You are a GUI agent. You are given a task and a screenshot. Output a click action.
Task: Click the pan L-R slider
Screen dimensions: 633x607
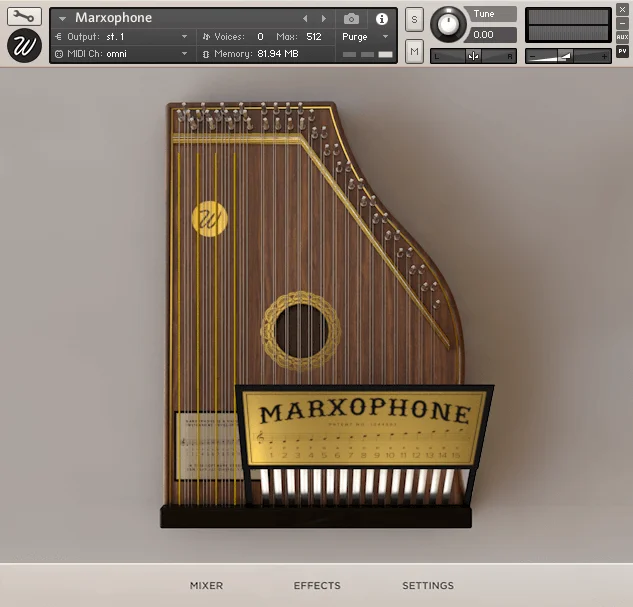pyautogui.click(x=473, y=56)
